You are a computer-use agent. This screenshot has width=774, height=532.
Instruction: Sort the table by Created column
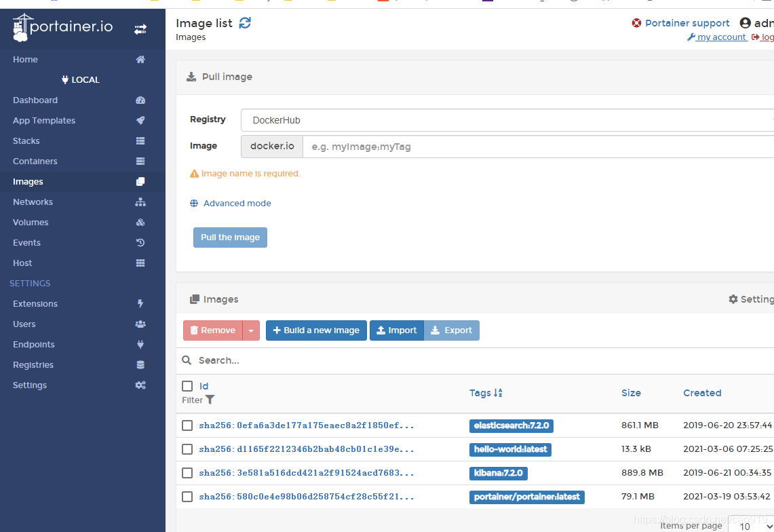coord(702,393)
